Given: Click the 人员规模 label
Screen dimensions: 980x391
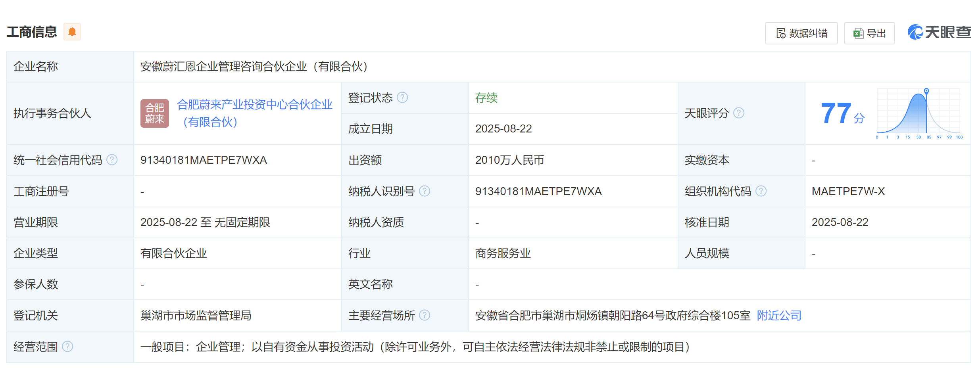Looking at the screenshot, I should [x=707, y=253].
